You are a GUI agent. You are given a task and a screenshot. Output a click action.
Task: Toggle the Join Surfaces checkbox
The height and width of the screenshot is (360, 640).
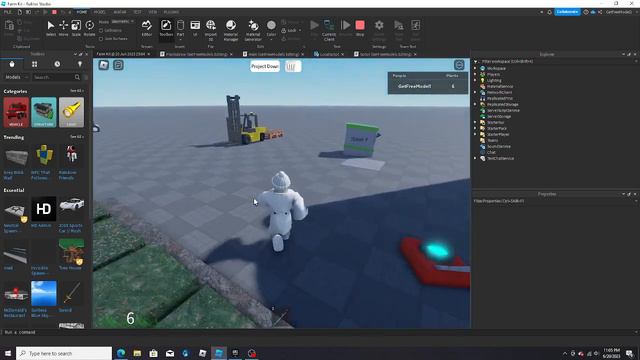(x=101, y=39)
